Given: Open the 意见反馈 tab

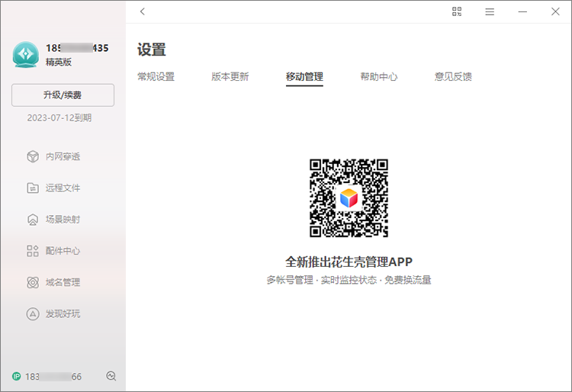Looking at the screenshot, I should tap(454, 76).
